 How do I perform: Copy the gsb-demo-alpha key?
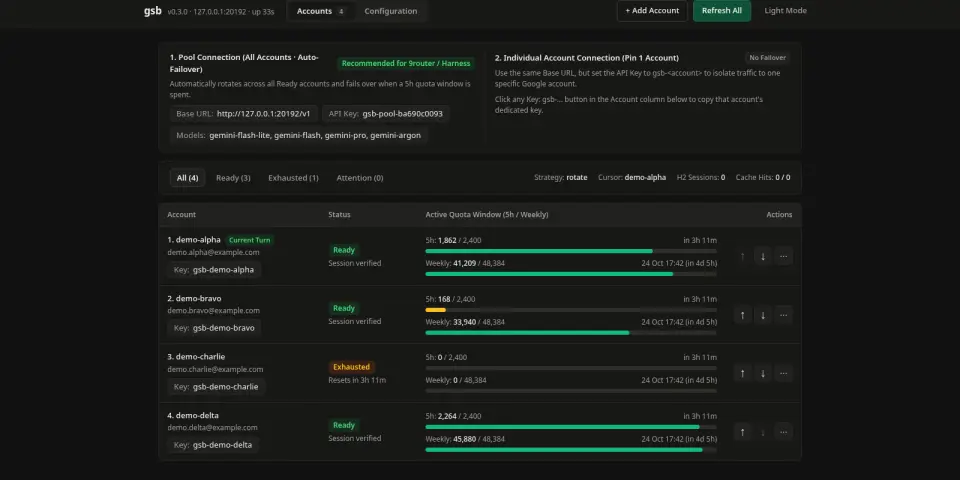214,270
